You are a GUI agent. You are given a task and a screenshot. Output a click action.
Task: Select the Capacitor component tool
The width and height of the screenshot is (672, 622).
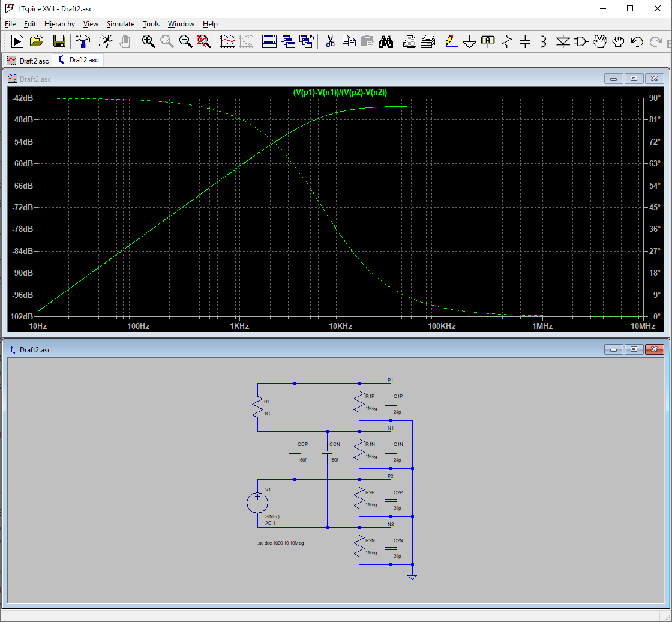[x=525, y=41]
